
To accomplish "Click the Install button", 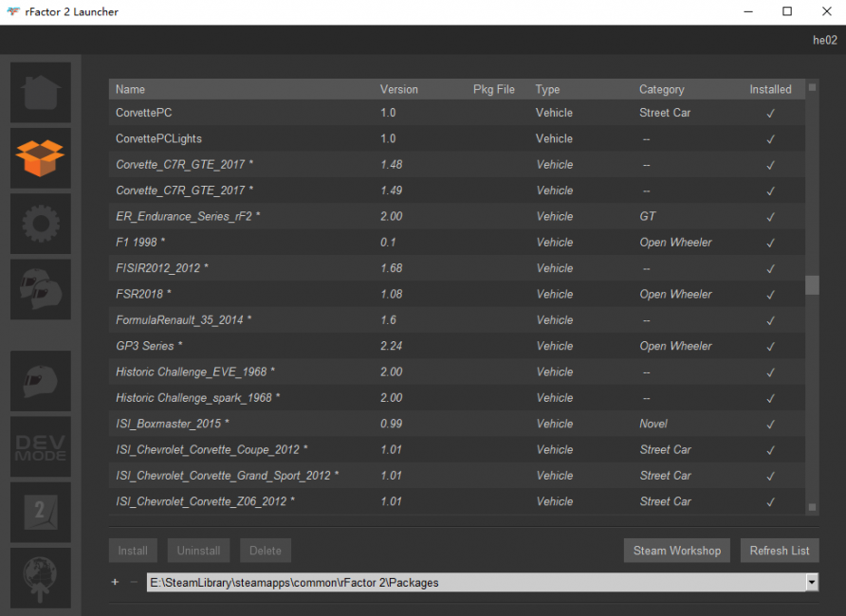I will click(x=133, y=551).
